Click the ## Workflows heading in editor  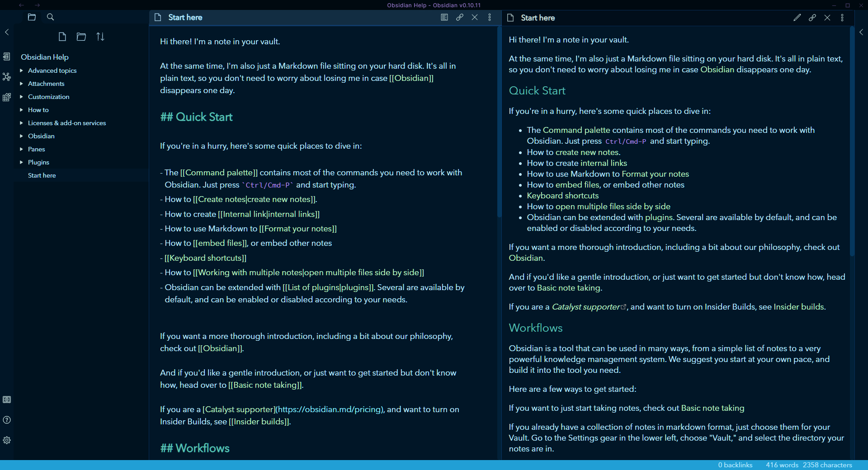pos(195,448)
